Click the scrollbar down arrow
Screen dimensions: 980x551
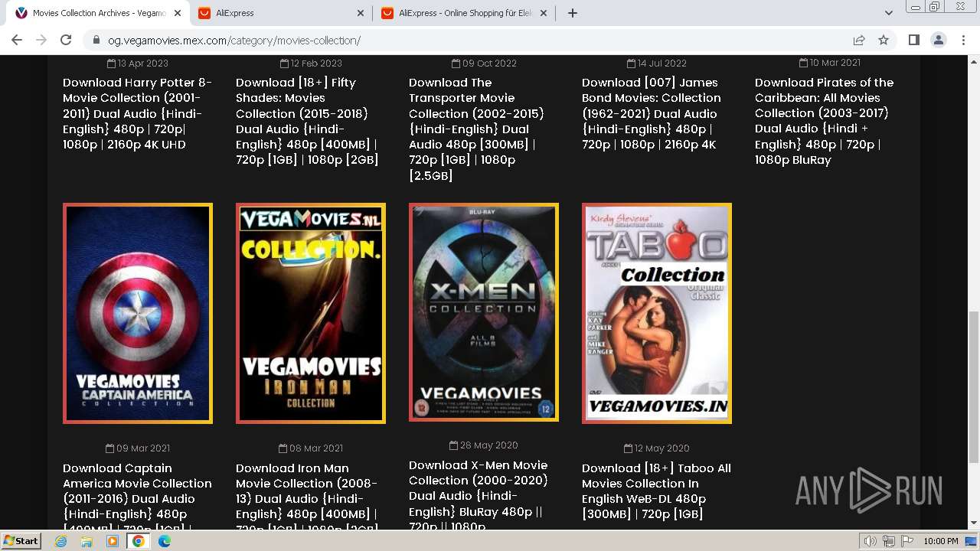click(973, 523)
